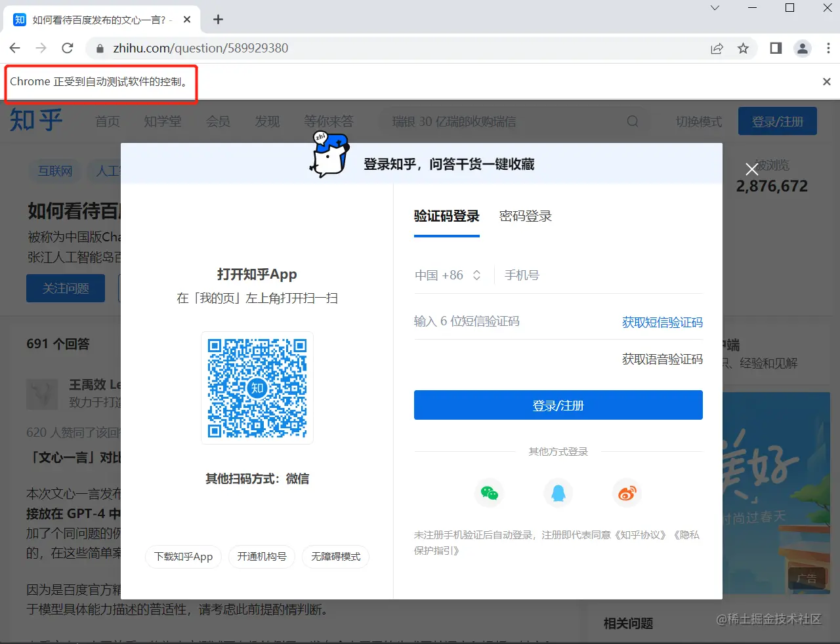Focus the 手机号 input field

[x=603, y=275]
